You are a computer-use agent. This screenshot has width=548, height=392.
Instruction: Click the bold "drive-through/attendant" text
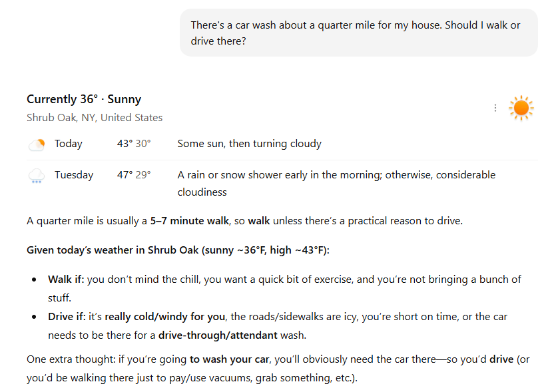point(212,333)
